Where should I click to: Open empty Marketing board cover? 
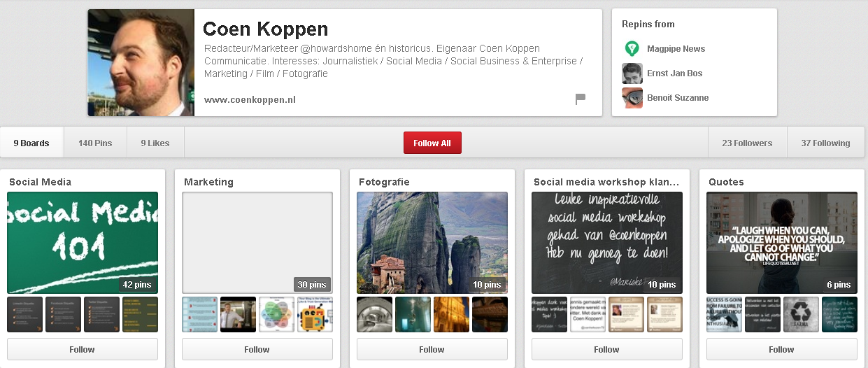click(x=257, y=243)
